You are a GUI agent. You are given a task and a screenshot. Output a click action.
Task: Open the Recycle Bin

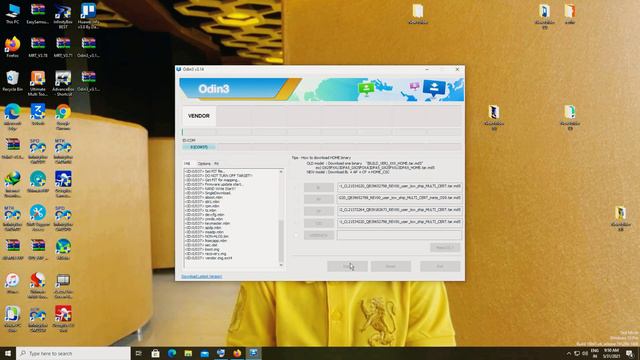13,80
